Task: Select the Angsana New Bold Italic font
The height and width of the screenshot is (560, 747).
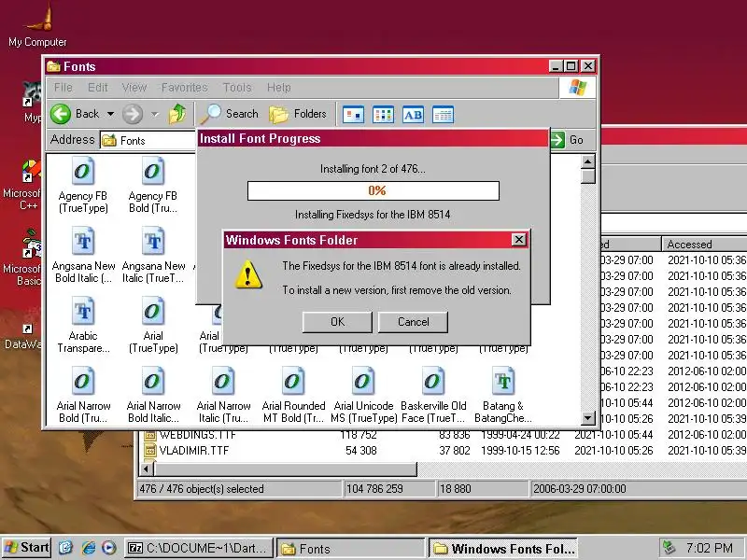Action: [x=83, y=256]
